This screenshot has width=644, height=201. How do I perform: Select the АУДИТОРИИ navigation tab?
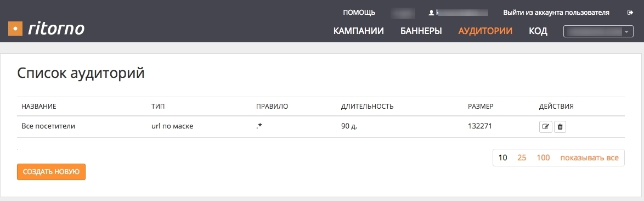[485, 31]
